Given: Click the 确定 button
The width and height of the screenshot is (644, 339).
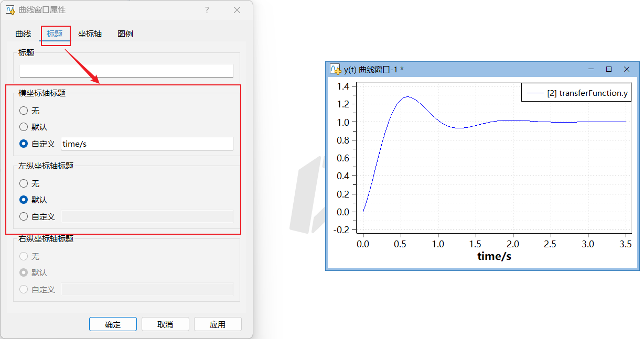Looking at the screenshot, I should (x=113, y=324).
